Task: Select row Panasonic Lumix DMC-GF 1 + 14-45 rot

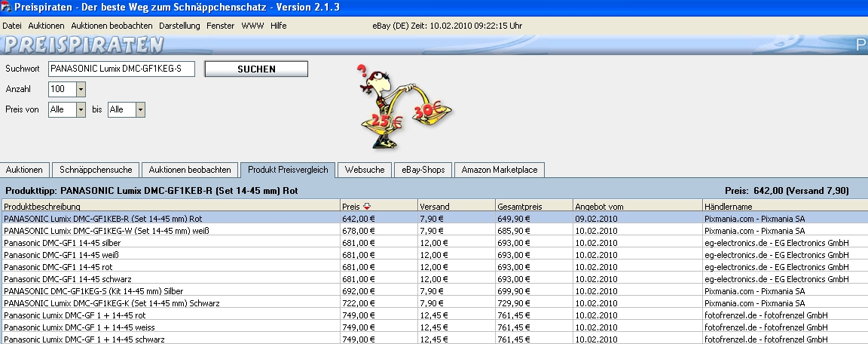Action: pos(435,315)
